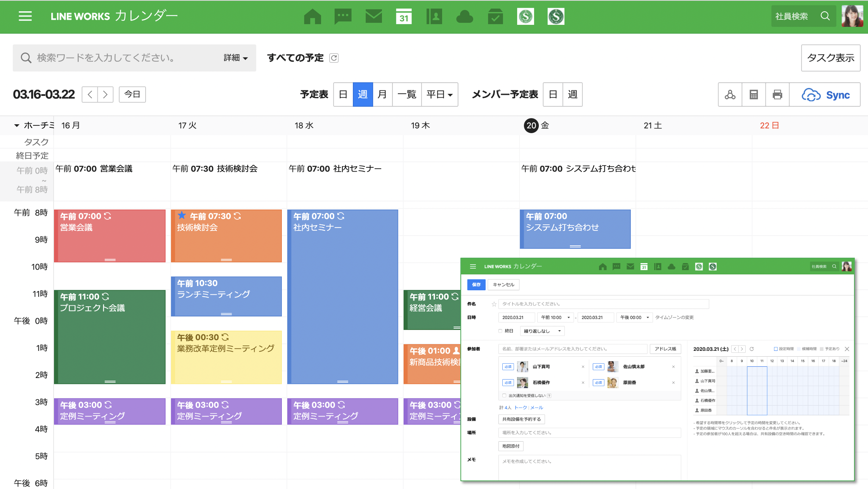Open Calendar 31 icon in main header
868x489 pixels.
[404, 17]
